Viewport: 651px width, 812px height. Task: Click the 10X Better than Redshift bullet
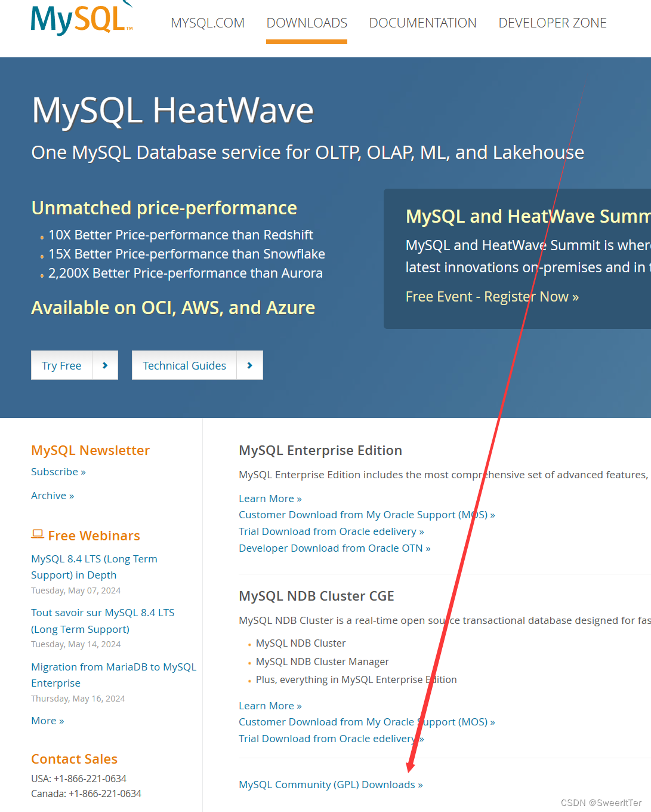pyautogui.click(x=181, y=235)
